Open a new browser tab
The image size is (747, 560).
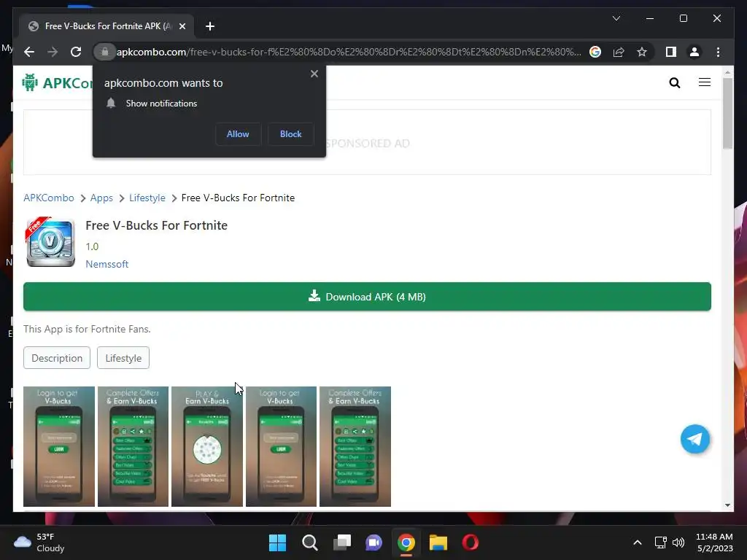(x=210, y=26)
